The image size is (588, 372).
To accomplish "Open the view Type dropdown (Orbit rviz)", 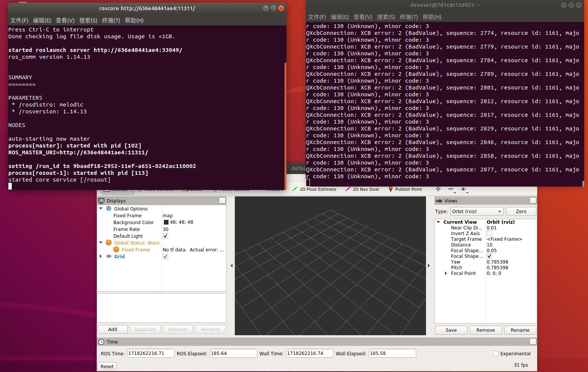I will 477,212.
